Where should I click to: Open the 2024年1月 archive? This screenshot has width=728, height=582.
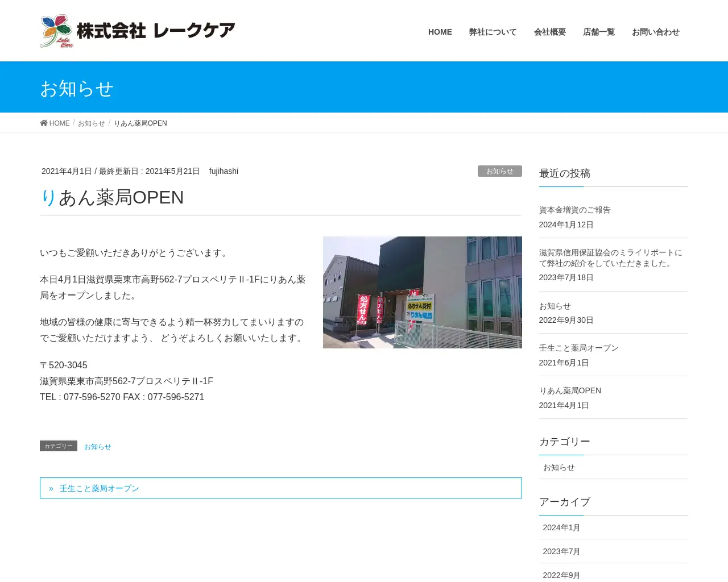(x=561, y=527)
